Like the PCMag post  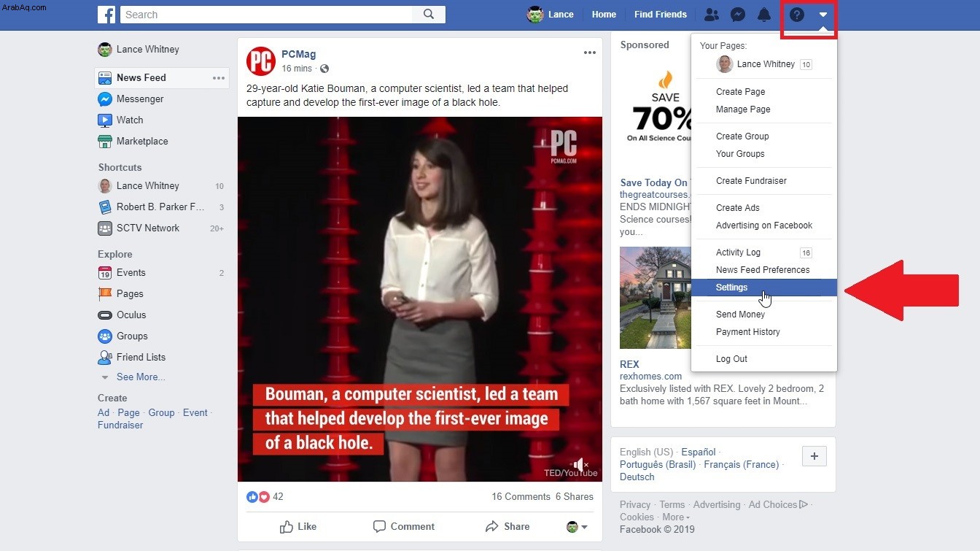pos(298,527)
